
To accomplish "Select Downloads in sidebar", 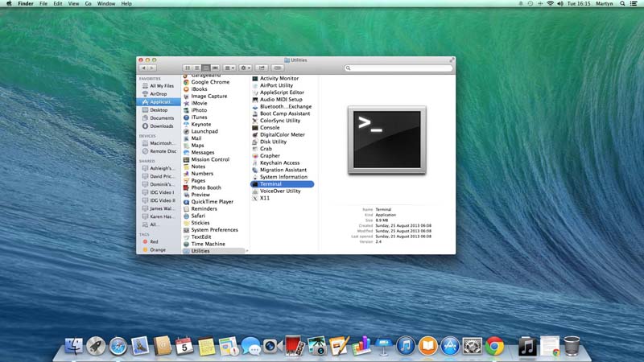I will (158, 126).
